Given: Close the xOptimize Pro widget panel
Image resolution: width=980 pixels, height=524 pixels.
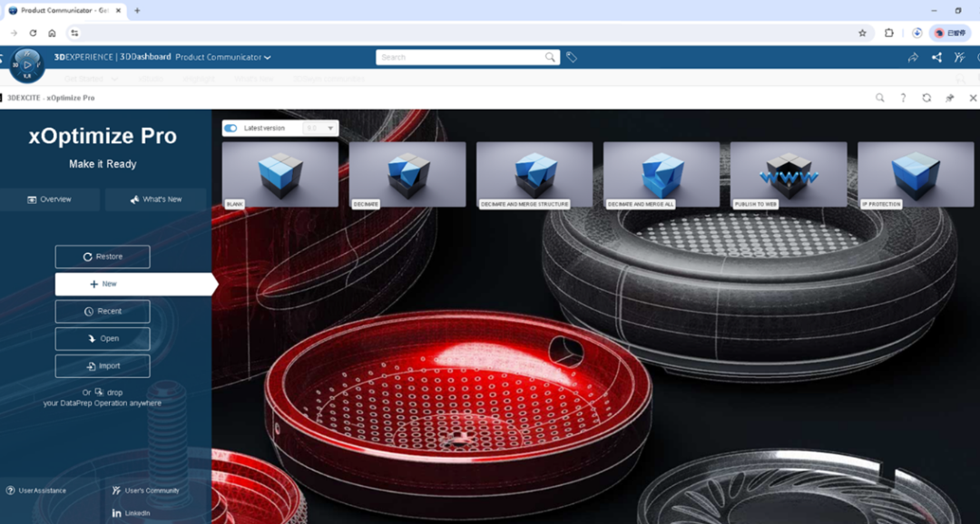Looking at the screenshot, I should point(973,98).
